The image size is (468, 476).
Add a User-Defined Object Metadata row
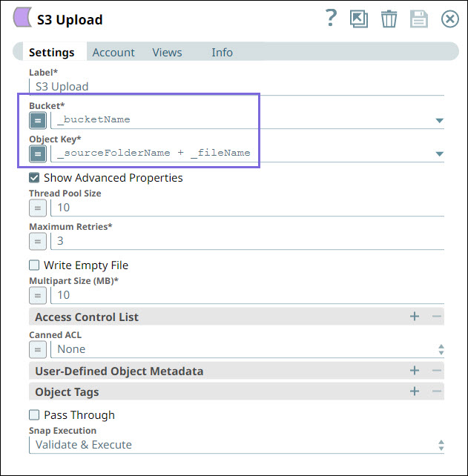coord(415,371)
